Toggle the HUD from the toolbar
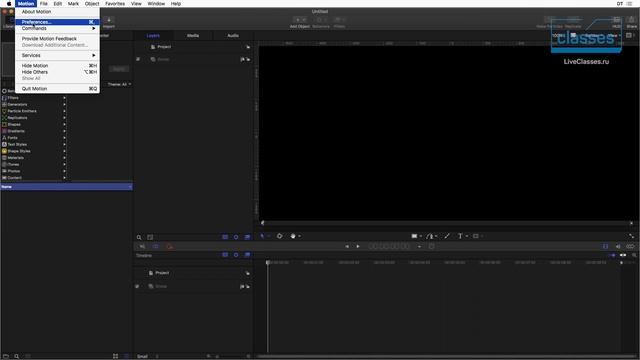This screenshot has width=640, height=360. pyautogui.click(x=617, y=23)
